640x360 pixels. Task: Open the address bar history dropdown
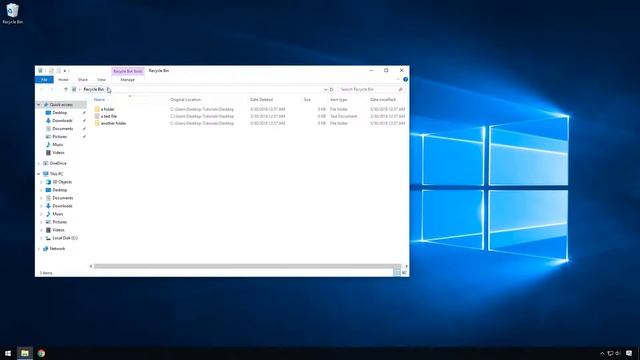coord(325,89)
